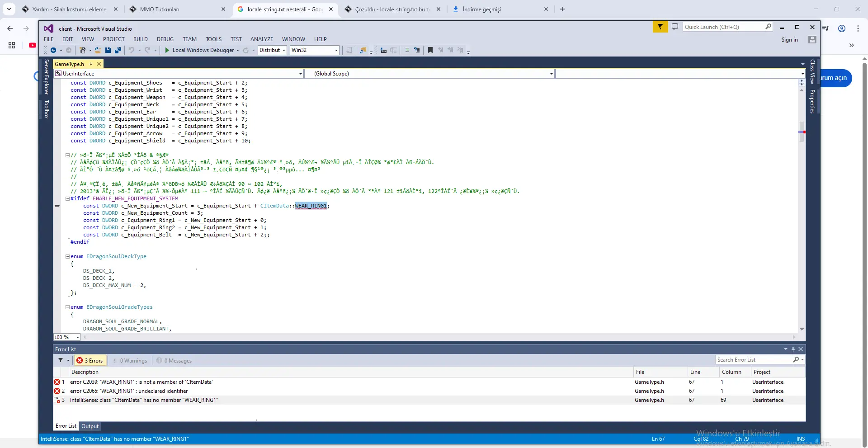Click the Redo toolbar icon
This screenshot has height=448, width=868.
click(147, 50)
